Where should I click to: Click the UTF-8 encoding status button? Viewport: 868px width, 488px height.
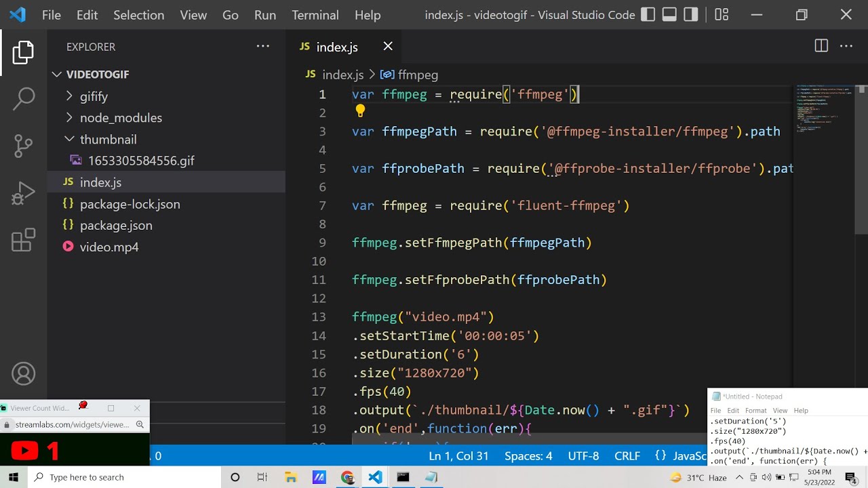point(583,456)
